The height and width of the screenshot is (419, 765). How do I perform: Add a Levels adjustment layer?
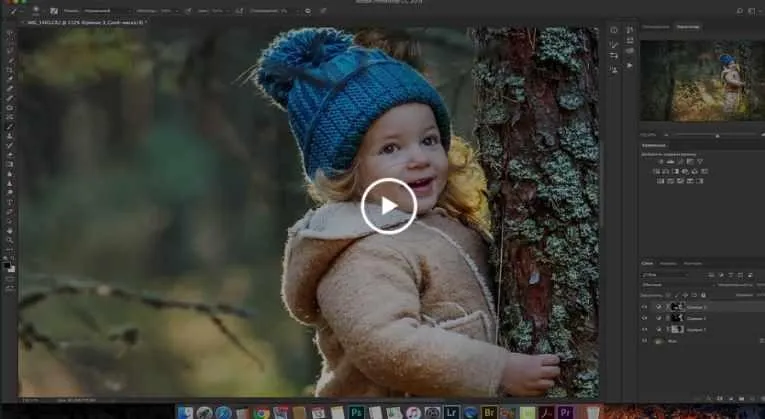click(670, 161)
